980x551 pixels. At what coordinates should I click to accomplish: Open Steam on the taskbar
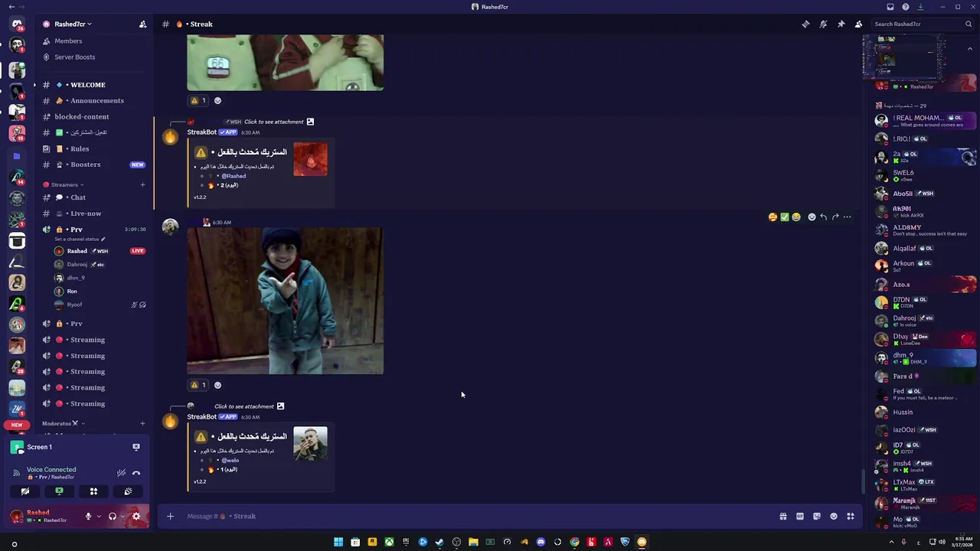click(439, 542)
